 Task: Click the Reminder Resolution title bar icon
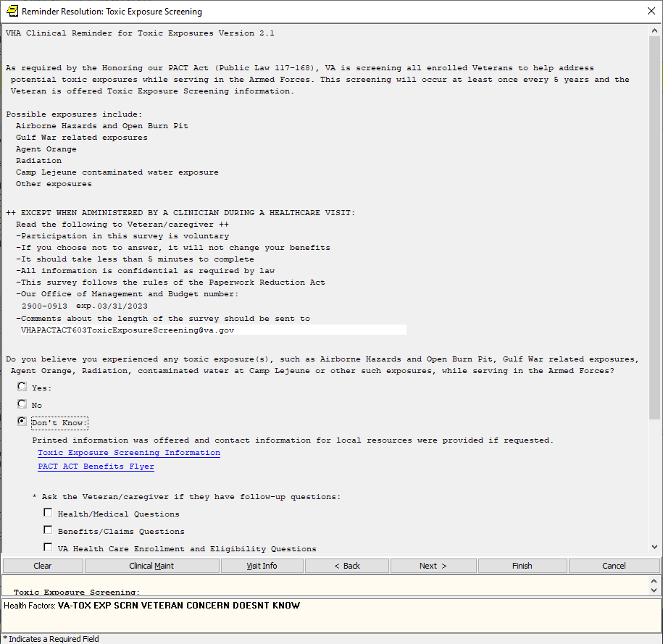pyautogui.click(x=12, y=11)
